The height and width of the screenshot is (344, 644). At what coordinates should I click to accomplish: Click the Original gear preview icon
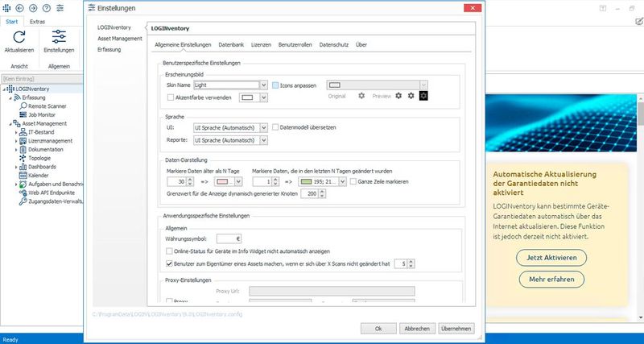361,96
